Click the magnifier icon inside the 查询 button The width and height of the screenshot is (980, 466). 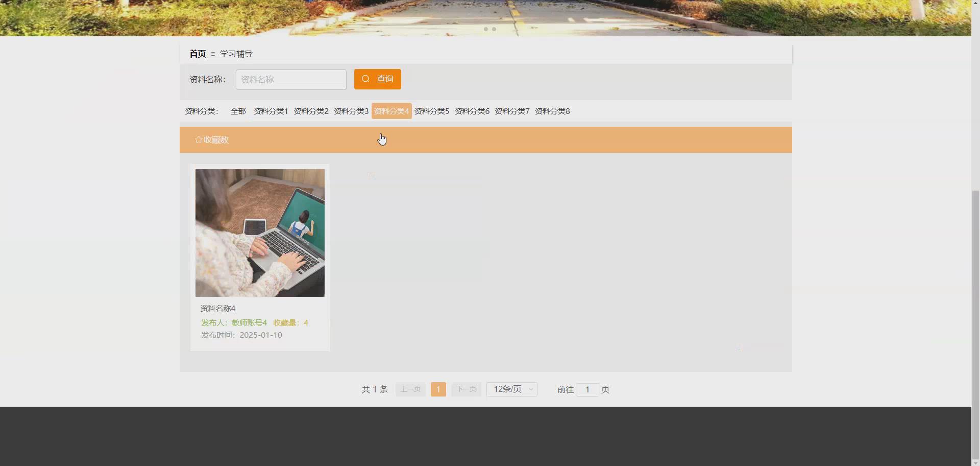click(x=365, y=79)
